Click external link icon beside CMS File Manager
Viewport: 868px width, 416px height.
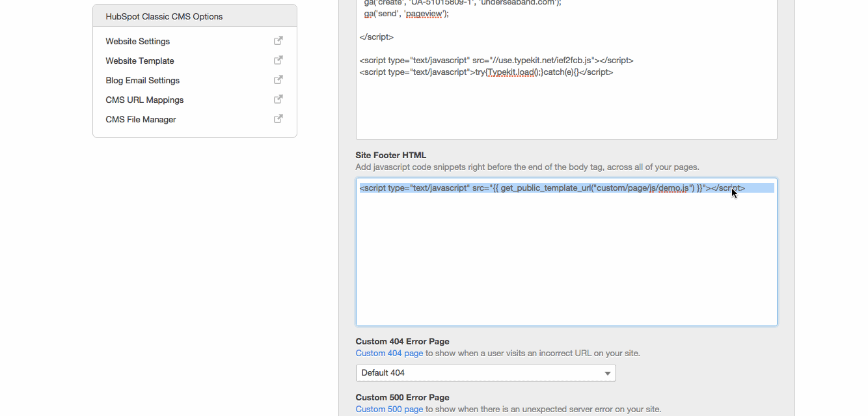click(x=278, y=119)
